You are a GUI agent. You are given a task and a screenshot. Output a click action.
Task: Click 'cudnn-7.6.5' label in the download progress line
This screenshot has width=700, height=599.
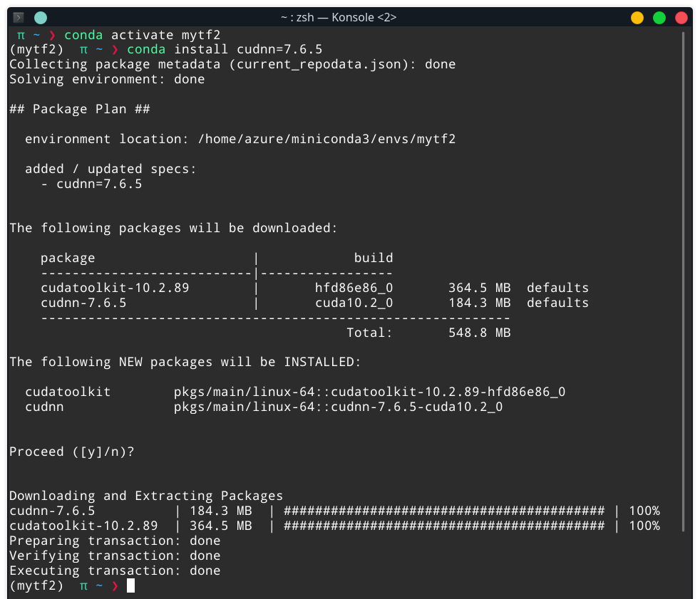click(52, 511)
